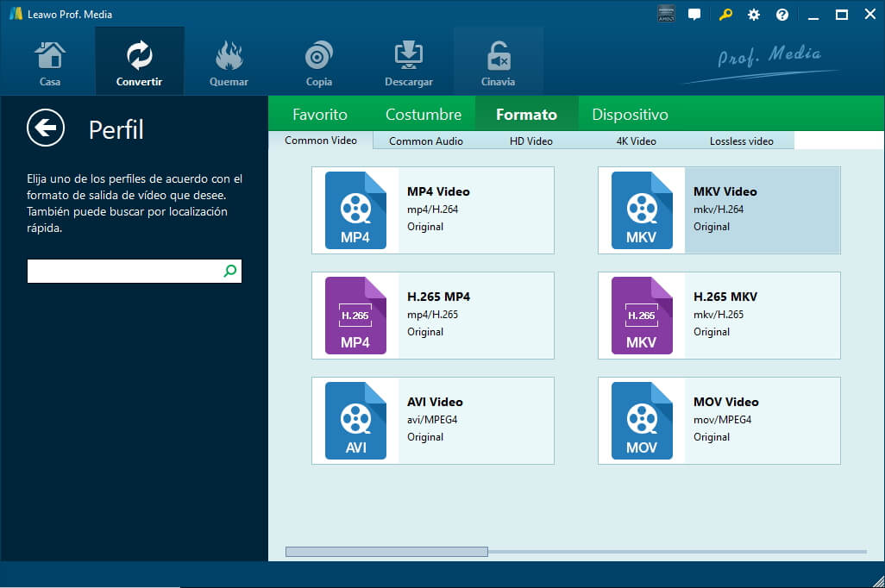
Task: Select the purple H.265 MKV icon
Action: pyautogui.click(x=642, y=316)
